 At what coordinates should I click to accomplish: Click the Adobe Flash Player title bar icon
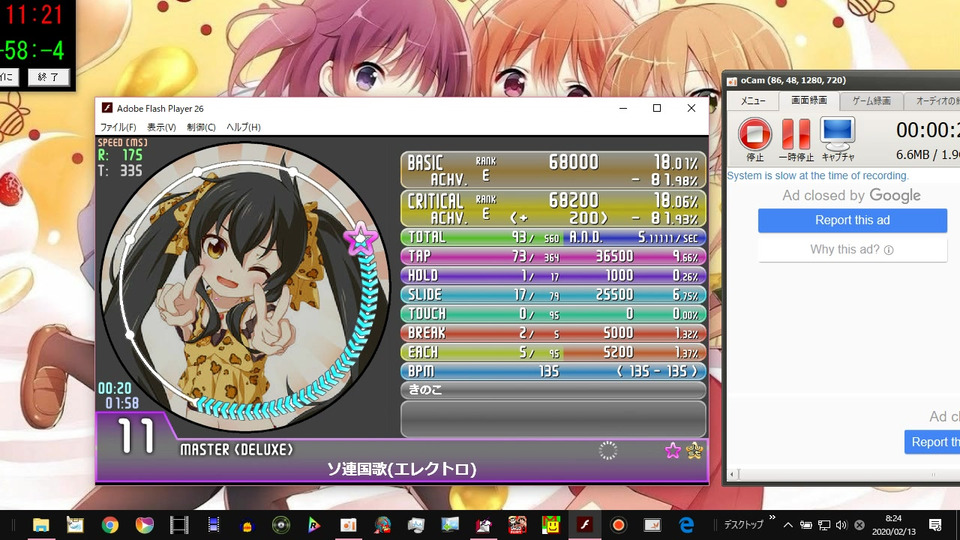point(107,108)
